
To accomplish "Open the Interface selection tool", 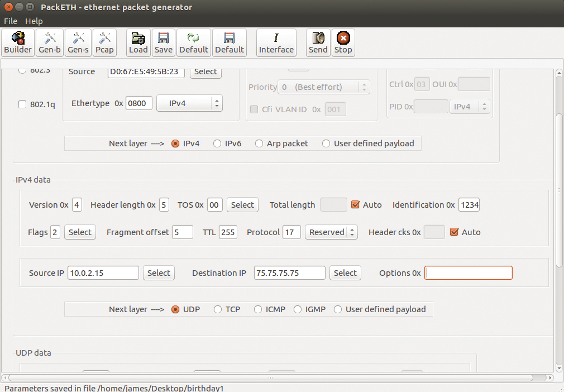I will point(276,42).
